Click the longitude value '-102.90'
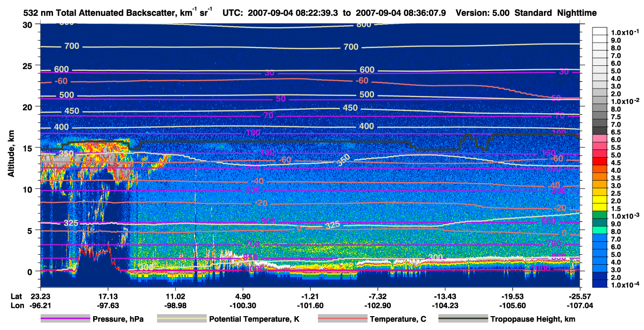The width and height of the screenshot is (644, 330). pyautogui.click(x=378, y=305)
